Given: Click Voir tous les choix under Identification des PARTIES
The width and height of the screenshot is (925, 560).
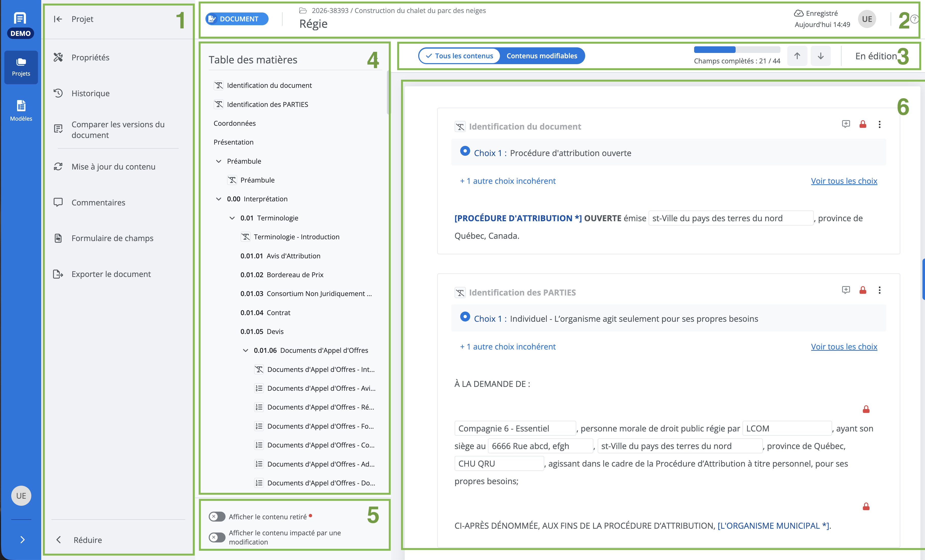Looking at the screenshot, I should 844,346.
